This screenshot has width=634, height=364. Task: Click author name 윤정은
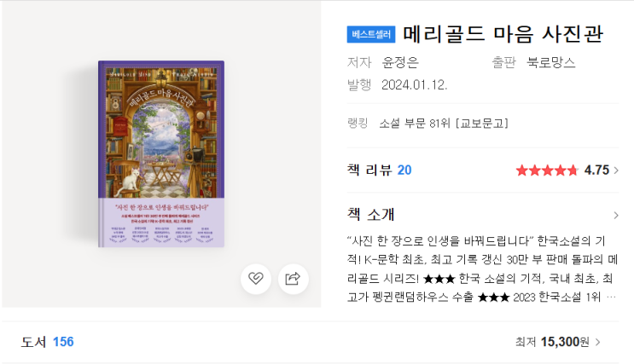pos(400,62)
